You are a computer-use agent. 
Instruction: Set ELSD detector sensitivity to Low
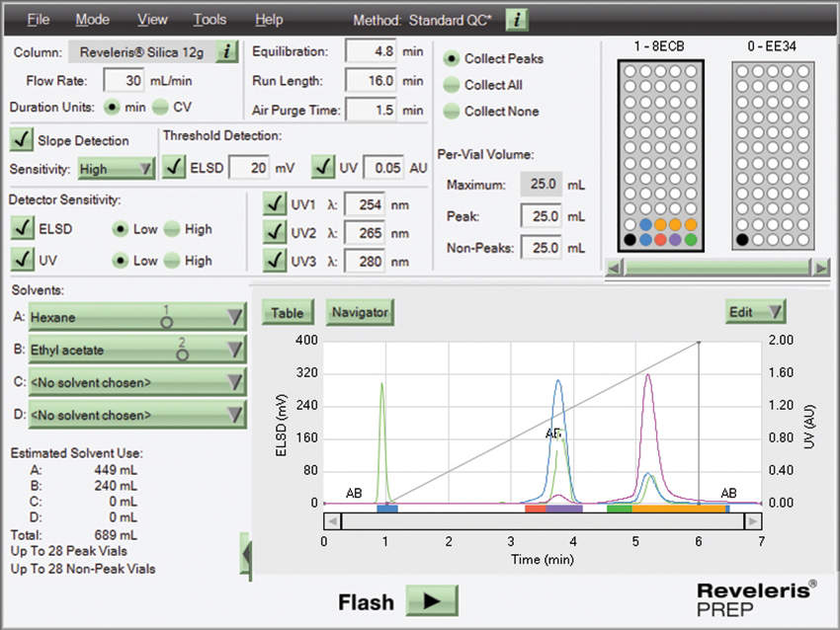click(120, 229)
